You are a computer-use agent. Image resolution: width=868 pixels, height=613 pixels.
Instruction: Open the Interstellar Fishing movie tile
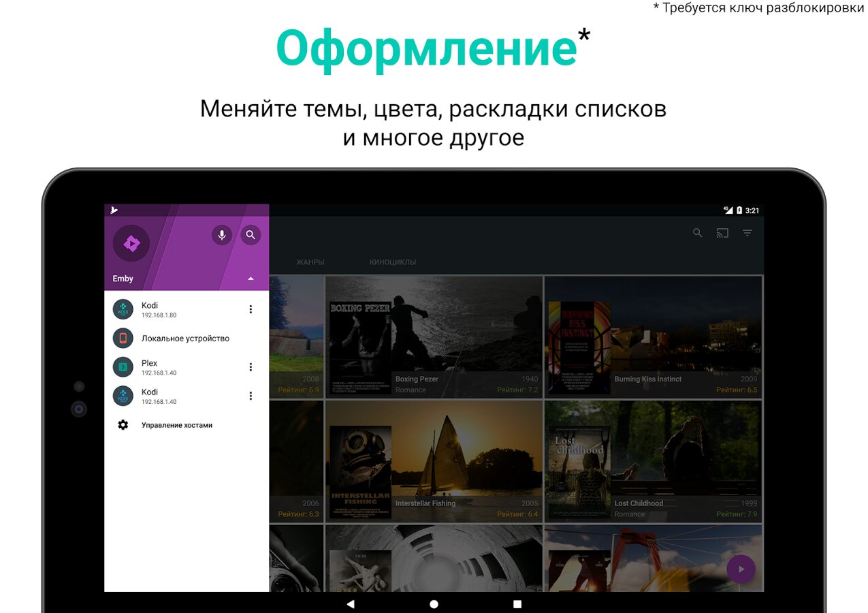click(x=434, y=461)
